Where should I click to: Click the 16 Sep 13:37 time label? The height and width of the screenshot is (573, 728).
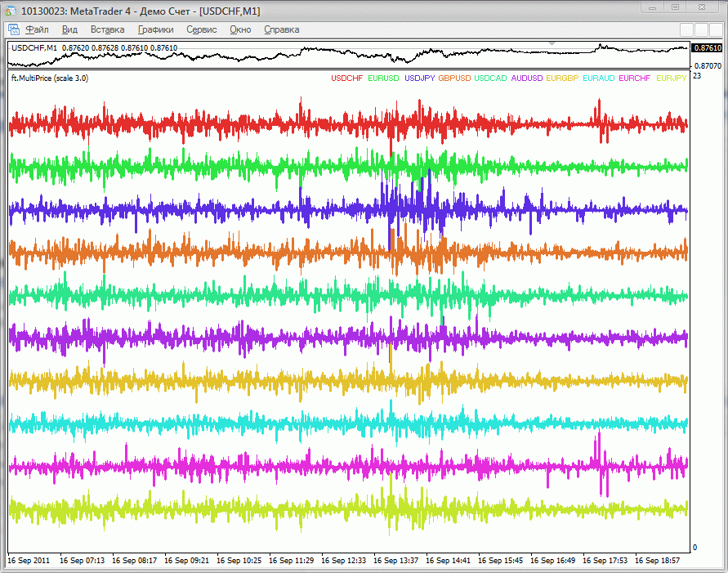[x=396, y=562]
